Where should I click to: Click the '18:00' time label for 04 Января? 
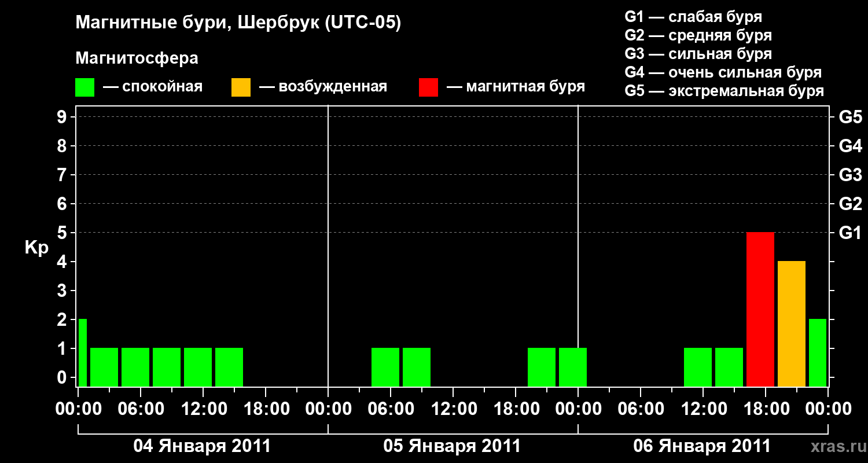tap(266, 409)
